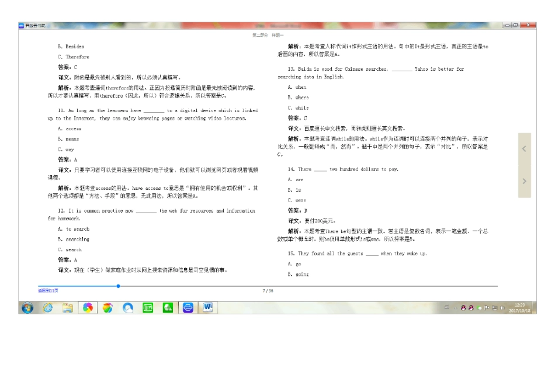Screen dimensions: 555x392
Task: Click question 12 text 'It is common practice now'
Action: tap(100, 210)
